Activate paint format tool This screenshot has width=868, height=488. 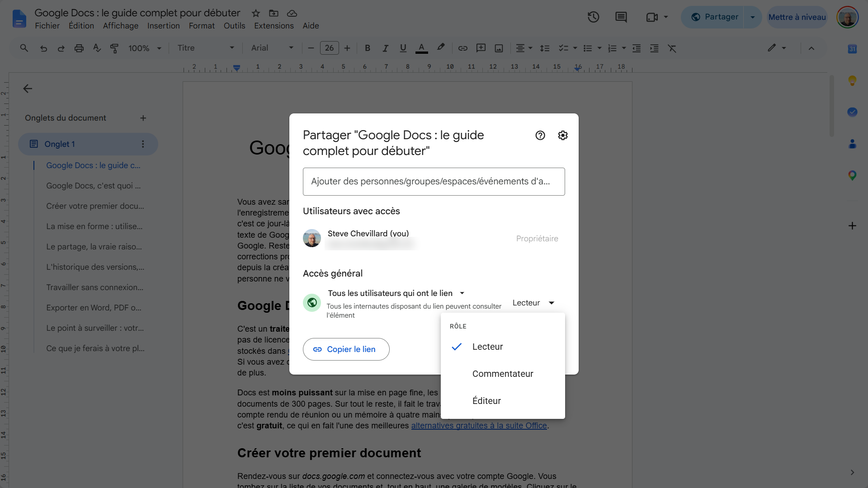pos(114,48)
